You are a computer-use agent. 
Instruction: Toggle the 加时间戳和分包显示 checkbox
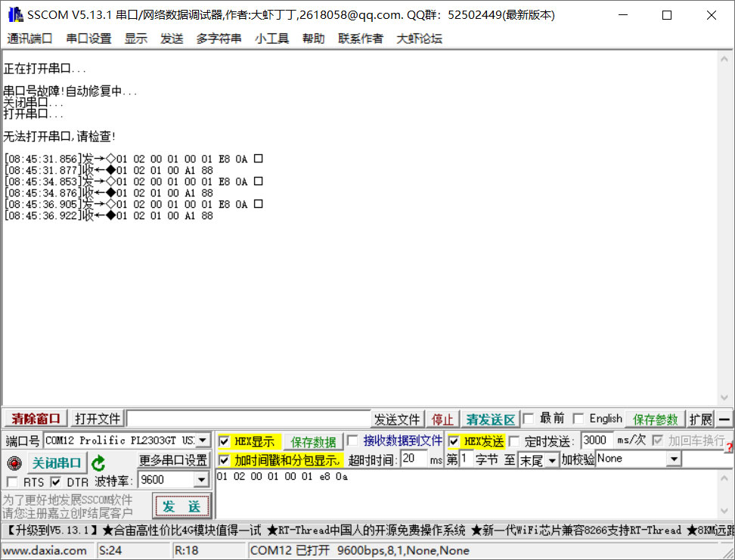pyautogui.click(x=224, y=460)
